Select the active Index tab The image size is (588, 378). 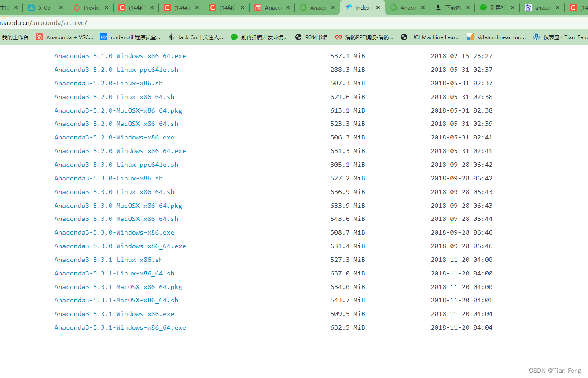pos(363,7)
